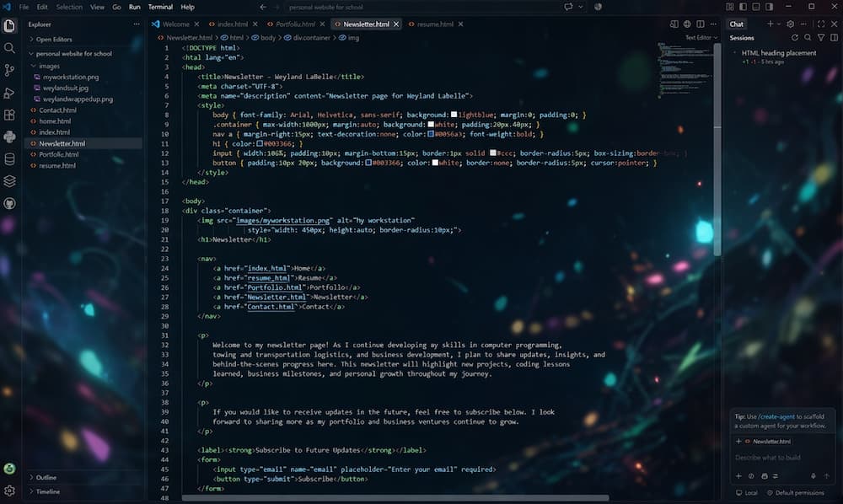This screenshot has width=843, height=504.
Task: Click the /create-agent link
Action: point(776,416)
